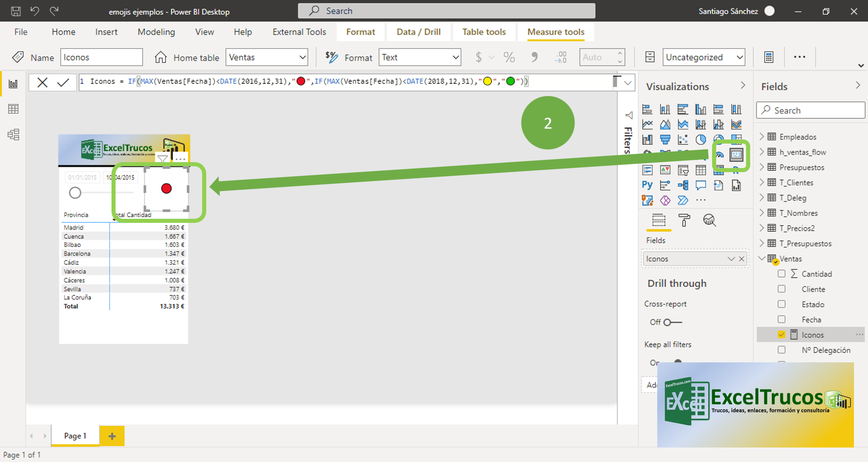Viewport: 868px width, 462px height.
Task: Switch to the Table tools tab
Action: tap(484, 32)
